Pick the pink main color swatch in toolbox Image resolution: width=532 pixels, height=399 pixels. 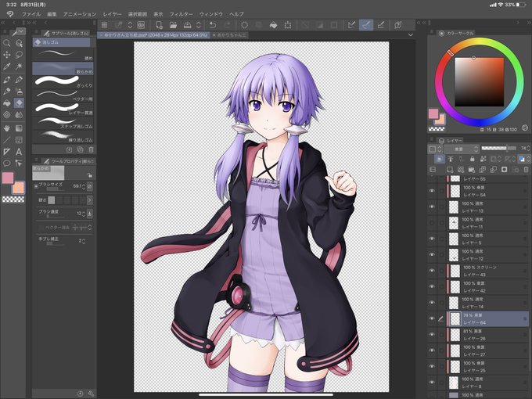[8, 178]
